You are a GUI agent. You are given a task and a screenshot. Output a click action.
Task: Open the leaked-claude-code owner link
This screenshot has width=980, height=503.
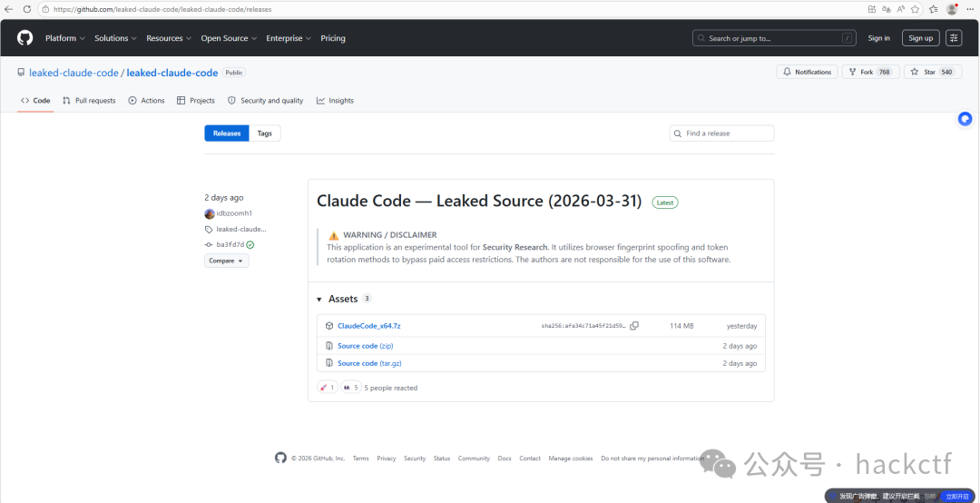click(73, 73)
